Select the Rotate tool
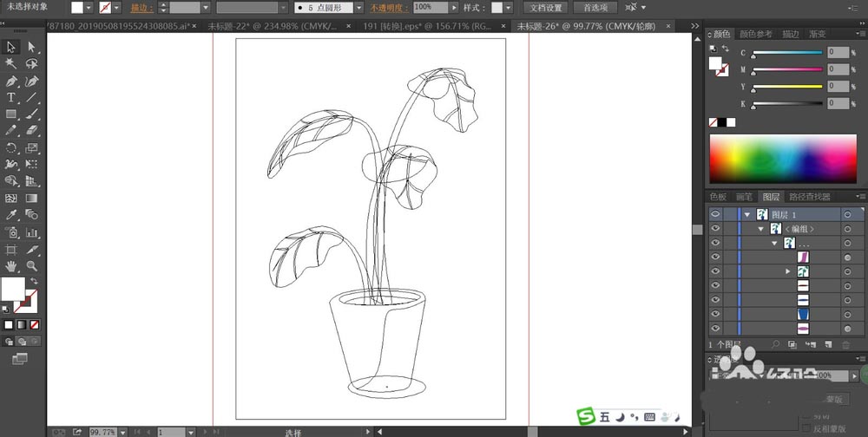The height and width of the screenshot is (437, 868). [x=11, y=147]
